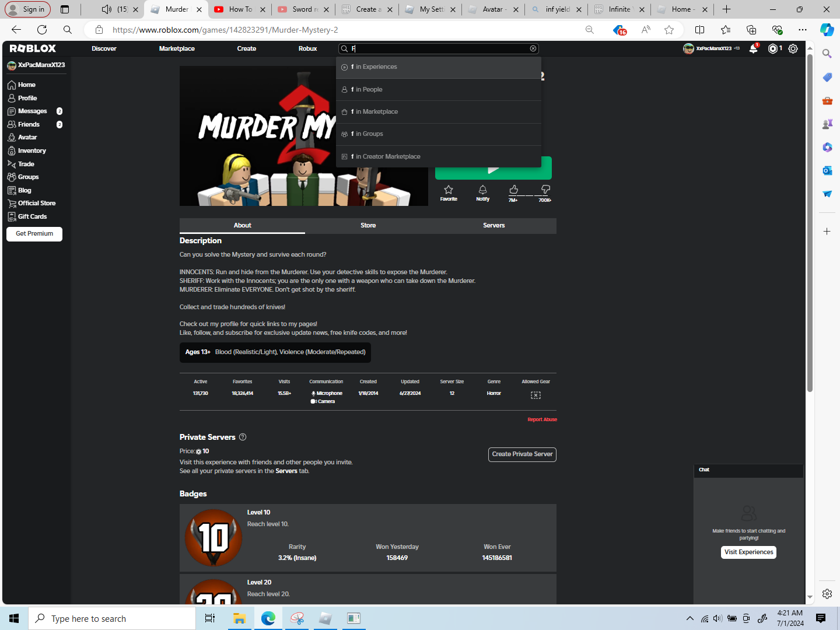Click the Create Private Server button
840x630 pixels.
[x=522, y=454]
